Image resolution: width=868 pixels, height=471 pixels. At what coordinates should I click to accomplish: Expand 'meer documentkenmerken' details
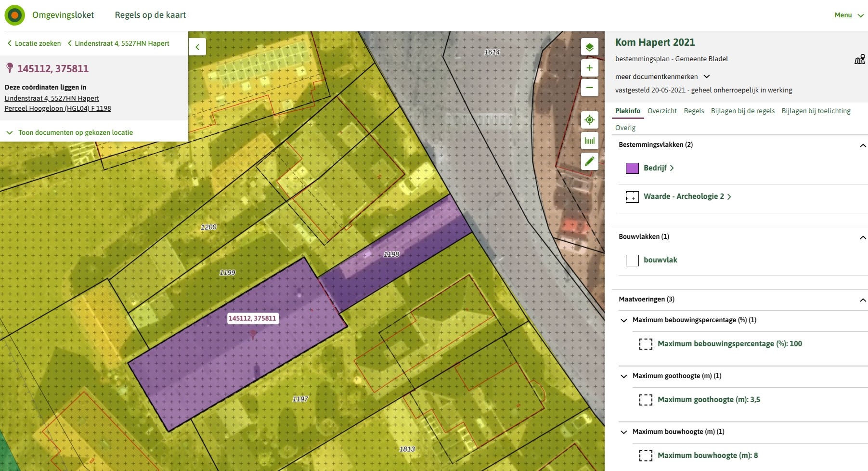[662, 77]
